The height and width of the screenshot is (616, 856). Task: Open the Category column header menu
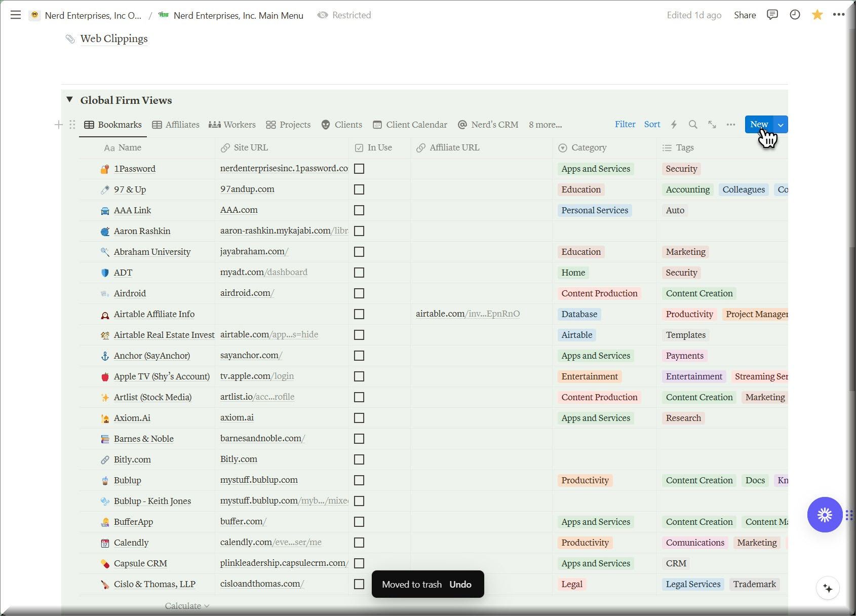click(x=605, y=148)
